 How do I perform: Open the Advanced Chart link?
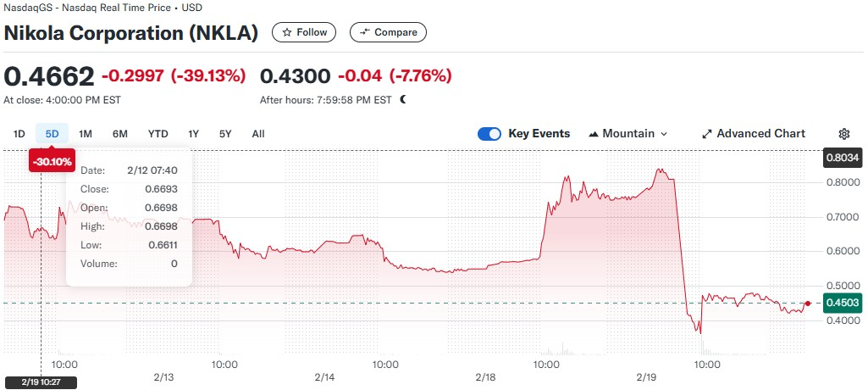[754, 133]
